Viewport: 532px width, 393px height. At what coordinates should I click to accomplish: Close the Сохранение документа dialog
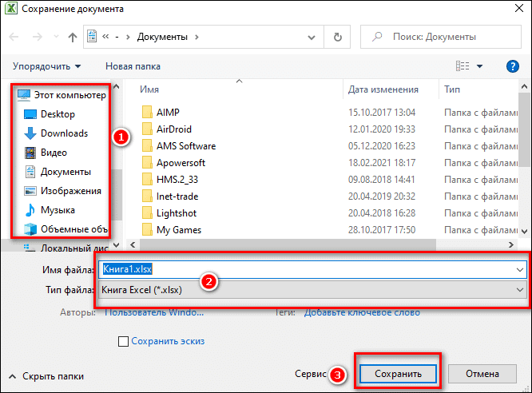[519, 8]
